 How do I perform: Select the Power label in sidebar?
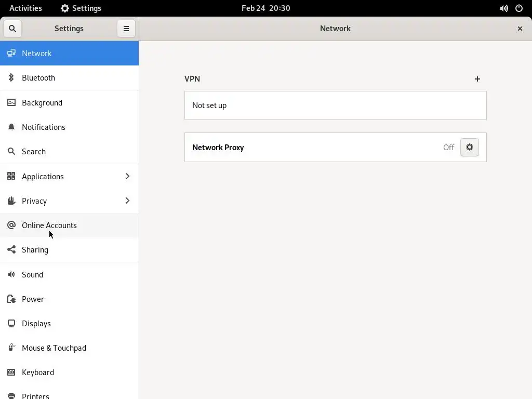click(x=33, y=299)
